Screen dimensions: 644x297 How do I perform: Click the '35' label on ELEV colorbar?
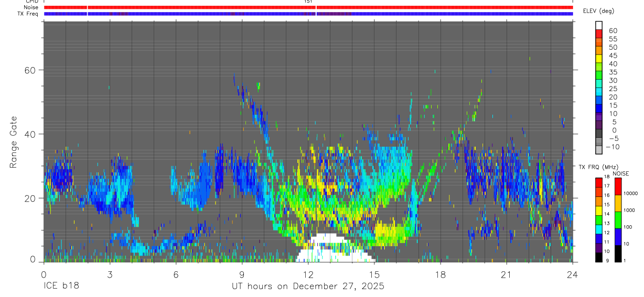pyautogui.click(x=613, y=72)
